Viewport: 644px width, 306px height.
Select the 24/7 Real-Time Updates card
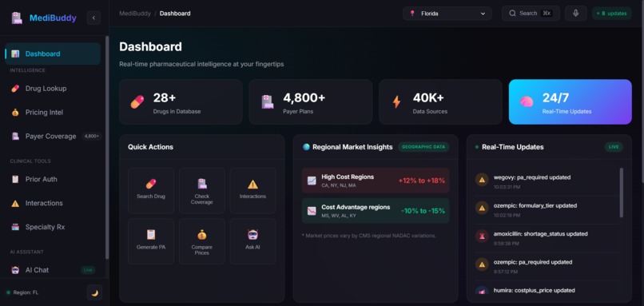570,101
